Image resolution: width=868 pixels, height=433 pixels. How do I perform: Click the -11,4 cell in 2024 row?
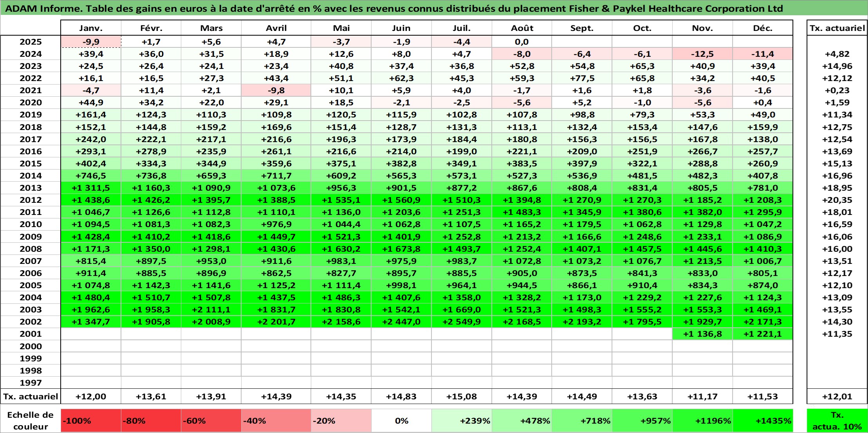[x=763, y=54]
